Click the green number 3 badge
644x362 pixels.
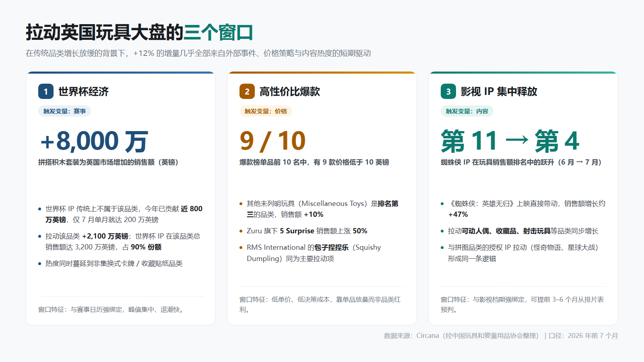pos(448,91)
